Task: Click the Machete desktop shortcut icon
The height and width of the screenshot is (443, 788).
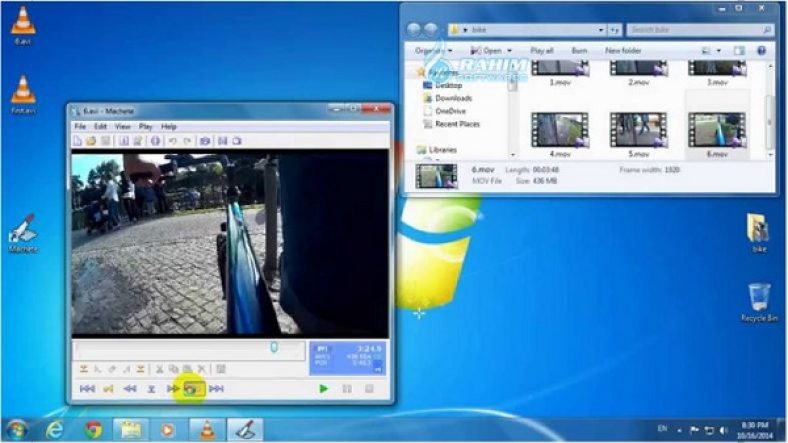Action: 23,234
